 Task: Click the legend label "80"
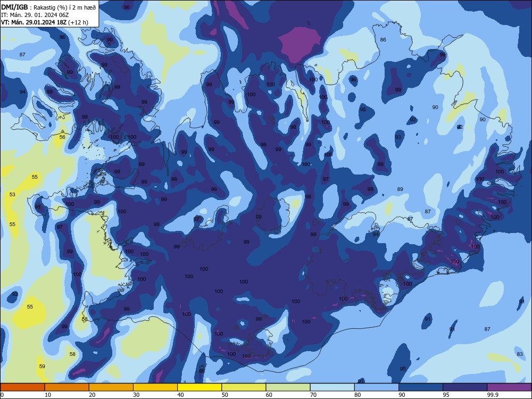358,395
